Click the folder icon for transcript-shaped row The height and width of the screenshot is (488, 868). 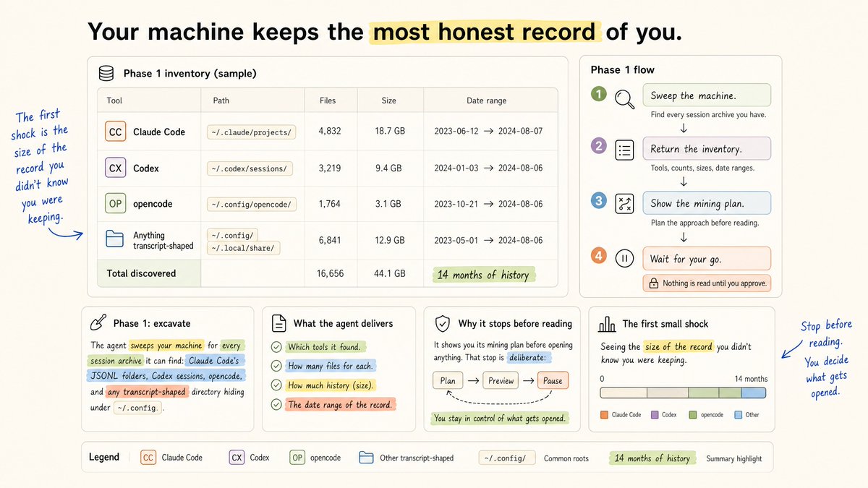pyautogui.click(x=115, y=240)
